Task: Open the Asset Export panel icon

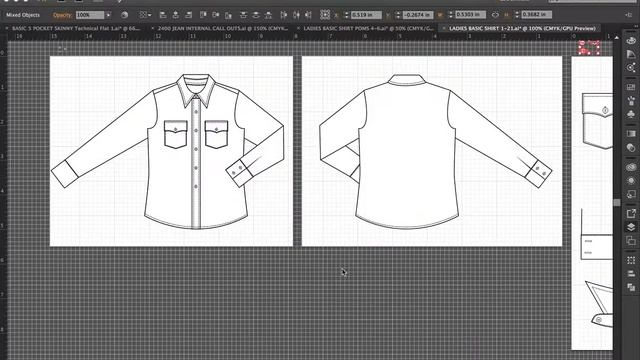Action: click(631, 213)
